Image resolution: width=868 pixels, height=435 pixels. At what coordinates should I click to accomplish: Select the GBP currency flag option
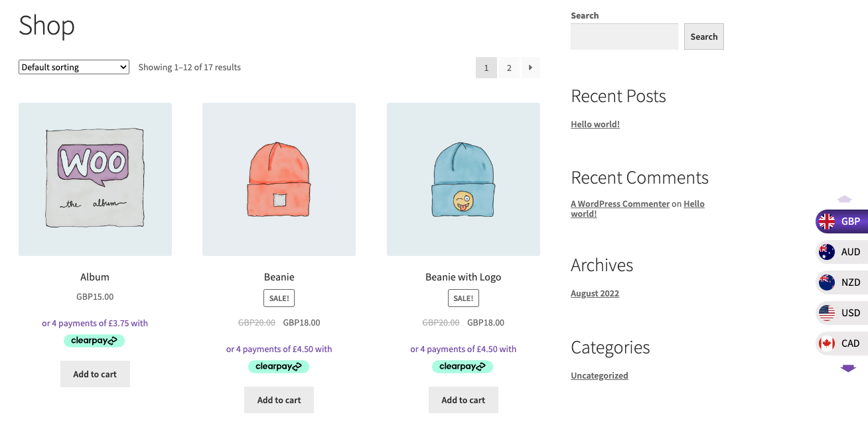[x=841, y=221]
